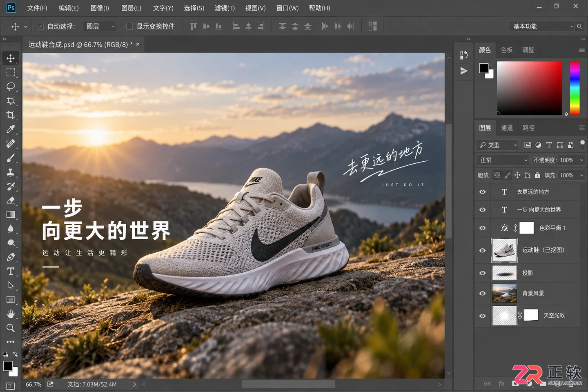Hide the 一步 向更大的世界 text layer
The image size is (588, 392).
click(483, 210)
